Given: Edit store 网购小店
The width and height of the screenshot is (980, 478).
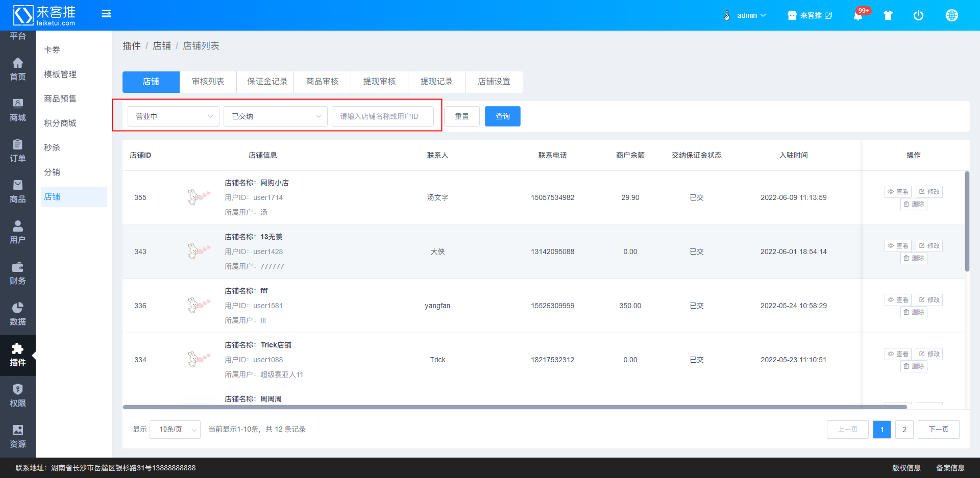Looking at the screenshot, I should pos(929,192).
